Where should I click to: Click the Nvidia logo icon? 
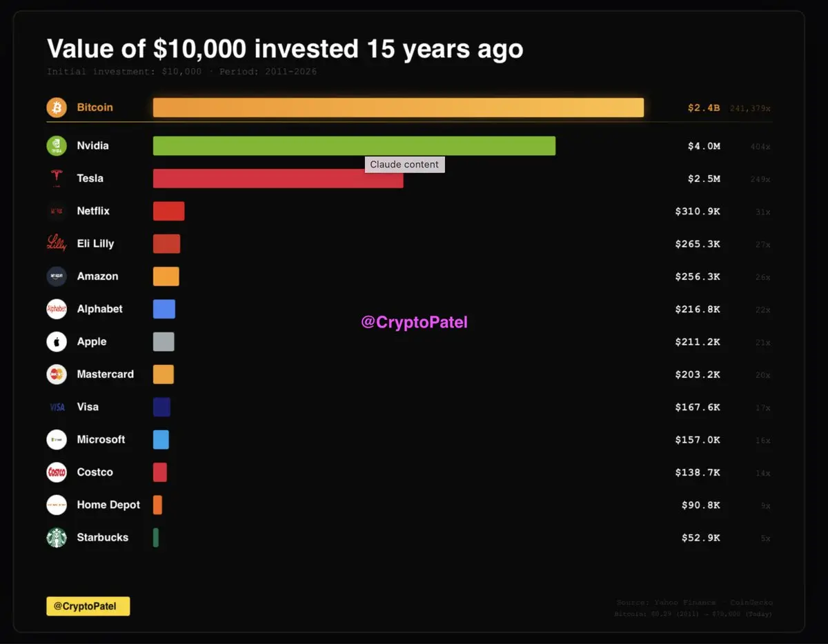point(57,146)
